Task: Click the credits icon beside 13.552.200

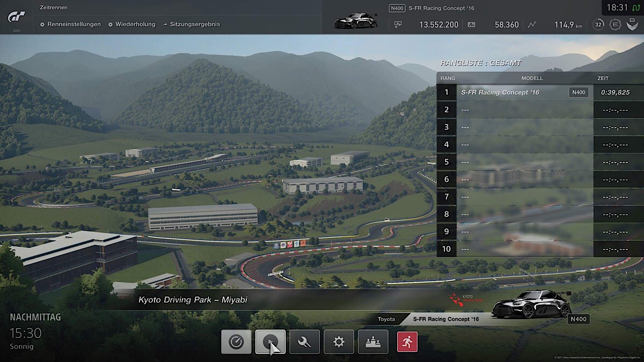Action: pyautogui.click(x=398, y=25)
